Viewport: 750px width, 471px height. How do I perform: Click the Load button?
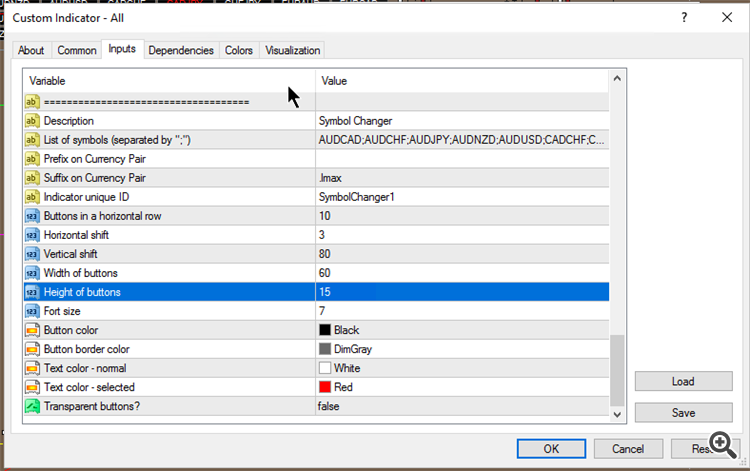click(x=684, y=381)
